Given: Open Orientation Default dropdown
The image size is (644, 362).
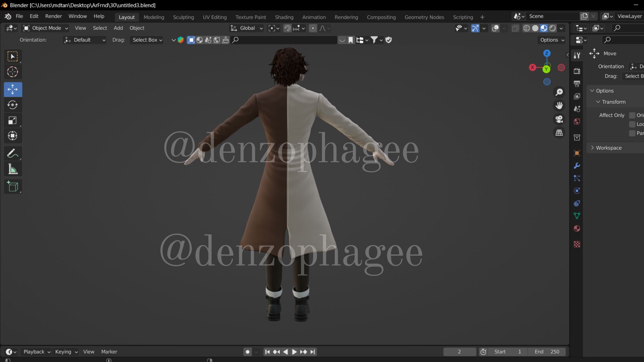Looking at the screenshot, I should pyautogui.click(x=85, y=40).
